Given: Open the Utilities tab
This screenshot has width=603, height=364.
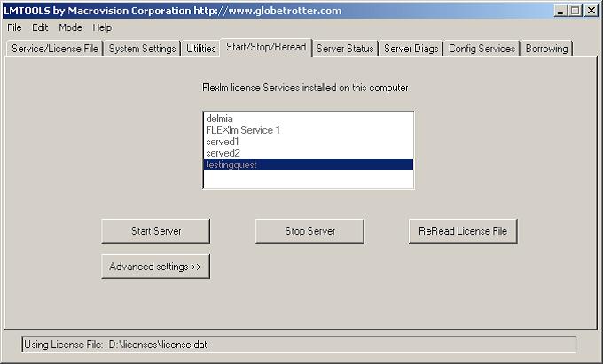Looking at the screenshot, I should [200, 49].
